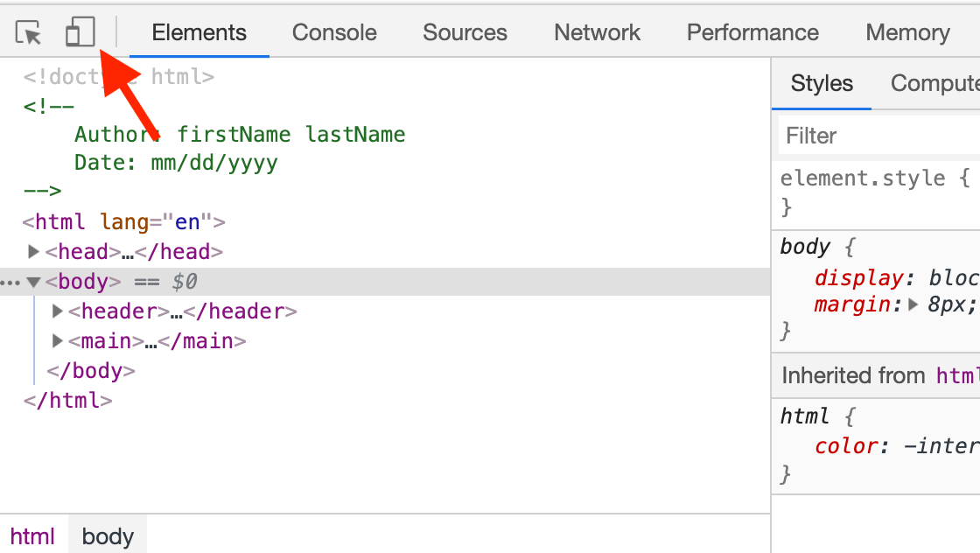Open the Memory tab
Viewport: 980px width, 553px height.
click(907, 32)
